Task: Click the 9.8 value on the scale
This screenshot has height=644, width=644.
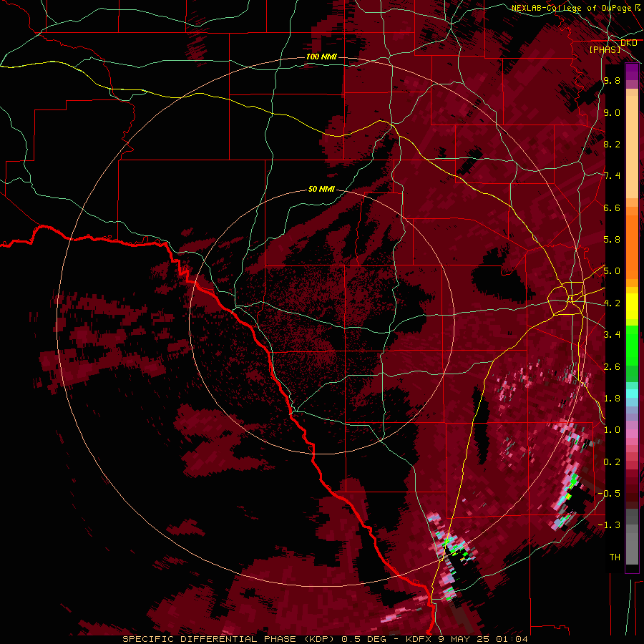Action: (612, 81)
